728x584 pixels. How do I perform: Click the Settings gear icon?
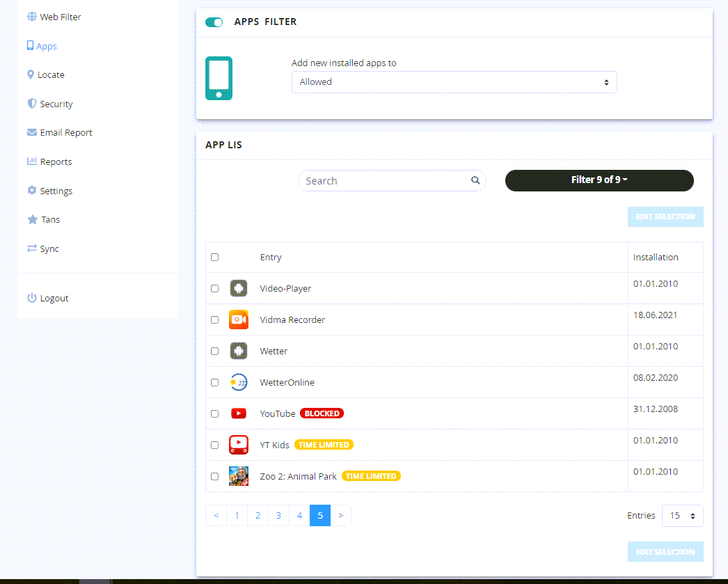pyautogui.click(x=32, y=190)
